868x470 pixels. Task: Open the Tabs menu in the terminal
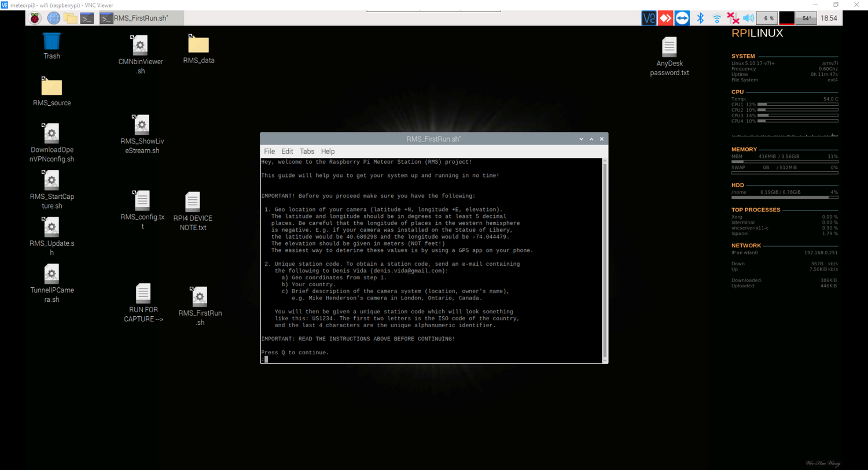(x=307, y=151)
